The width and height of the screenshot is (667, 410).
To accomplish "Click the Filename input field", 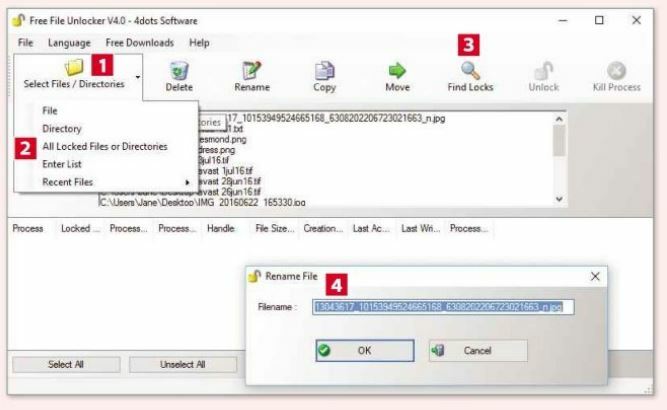I will pos(443,307).
